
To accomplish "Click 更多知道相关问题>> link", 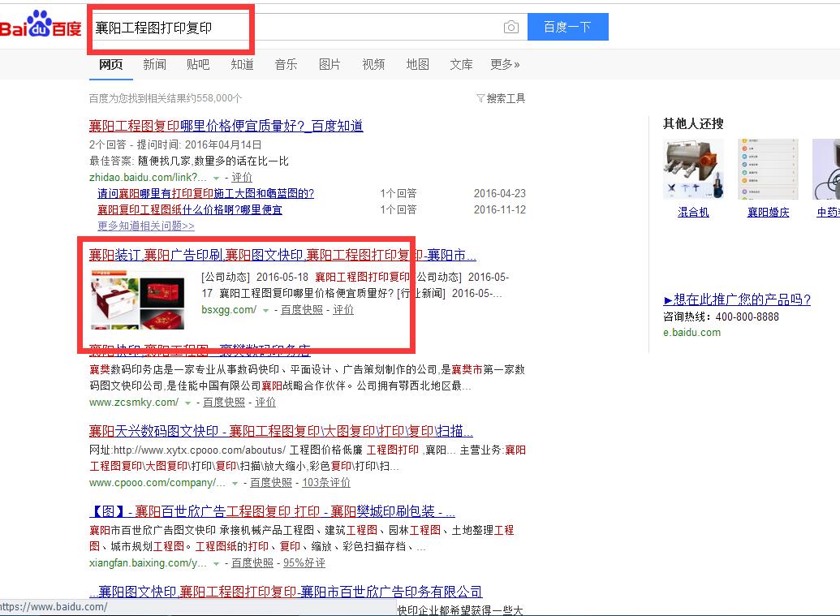I will pyautogui.click(x=146, y=226).
